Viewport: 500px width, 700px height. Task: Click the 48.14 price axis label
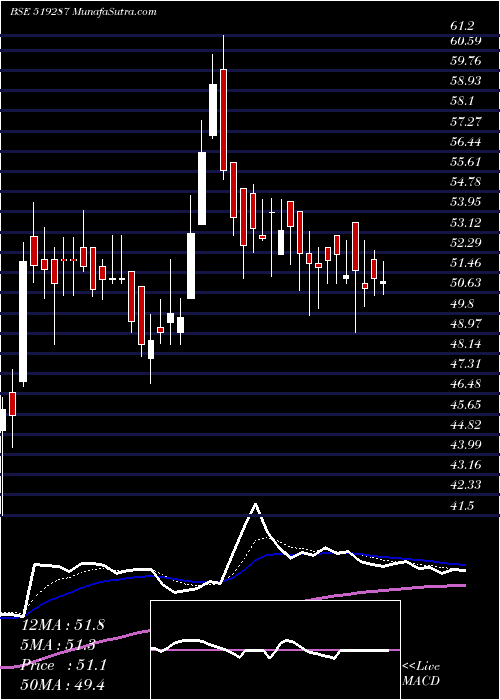pos(466,344)
